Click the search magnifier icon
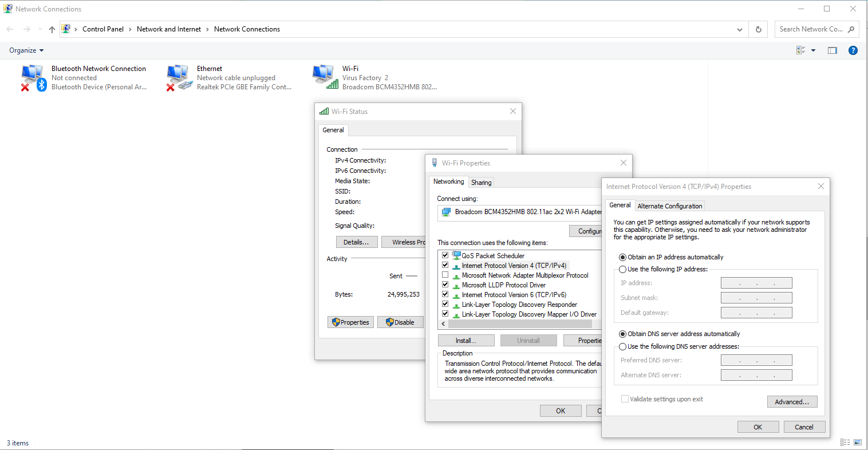The width and height of the screenshot is (868, 450). (x=851, y=29)
